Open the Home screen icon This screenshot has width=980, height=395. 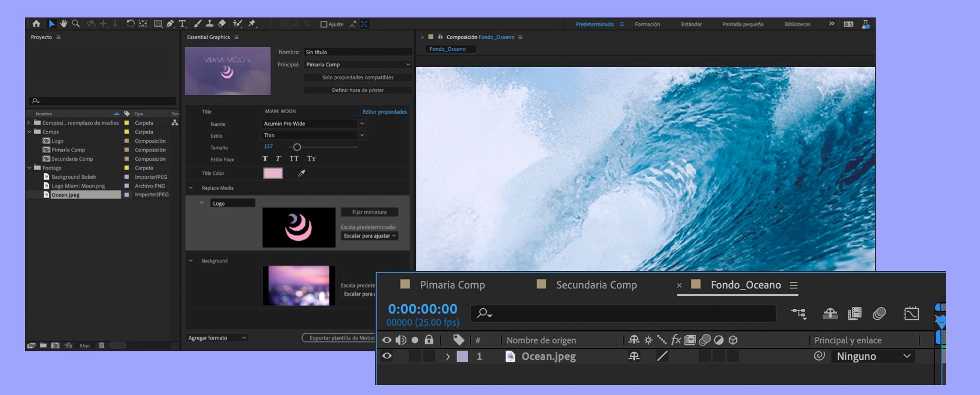coord(36,24)
